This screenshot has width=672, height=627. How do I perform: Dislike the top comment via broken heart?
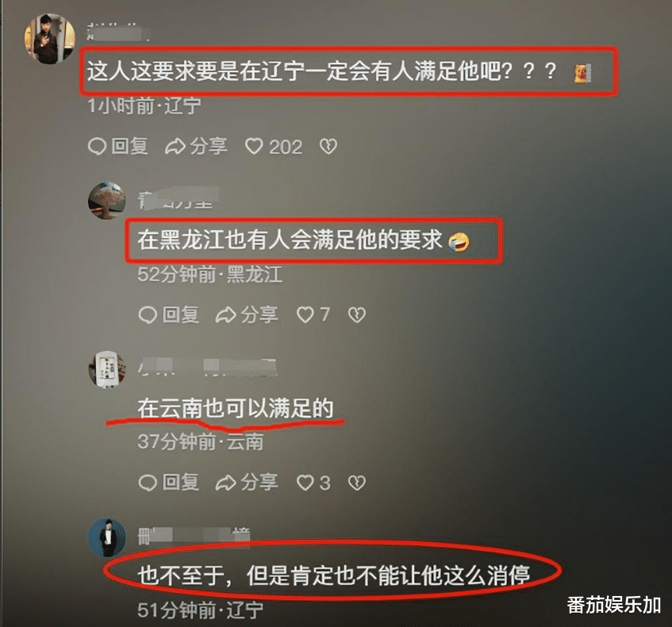[328, 147]
